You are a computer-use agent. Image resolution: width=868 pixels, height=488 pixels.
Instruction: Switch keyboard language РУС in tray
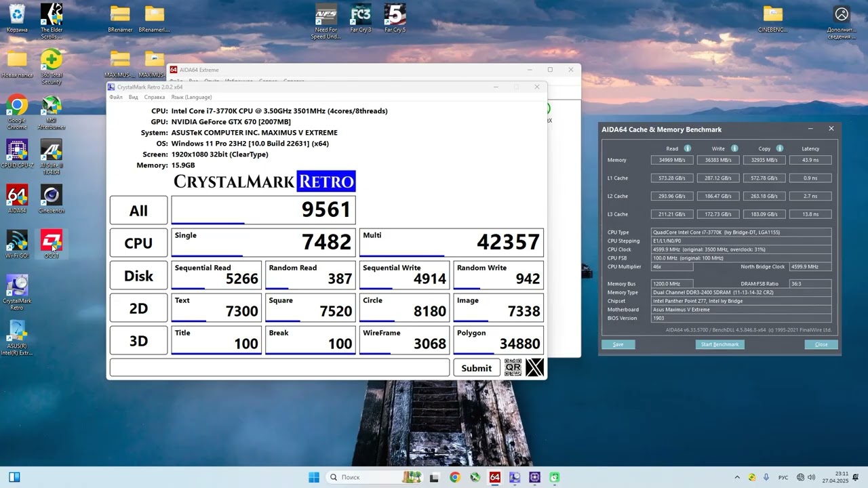tap(783, 477)
